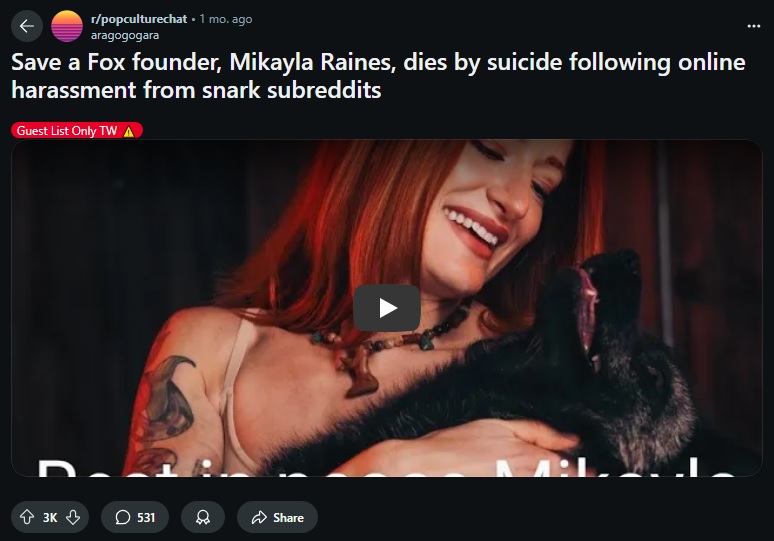
Task: Click the comment speech bubble icon
Action: click(x=122, y=517)
